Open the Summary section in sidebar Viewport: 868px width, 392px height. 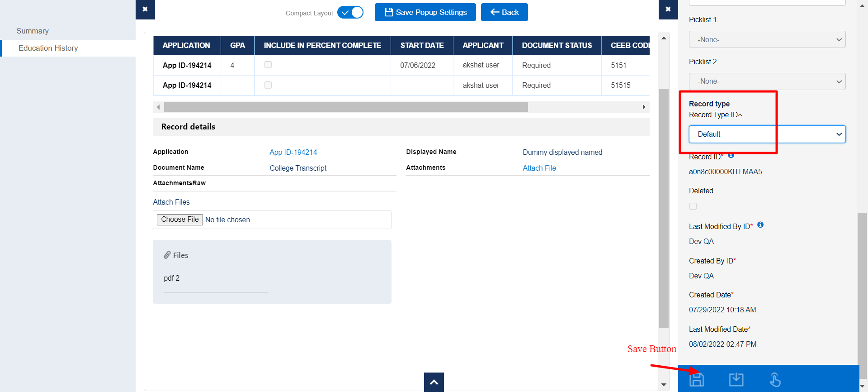click(33, 31)
